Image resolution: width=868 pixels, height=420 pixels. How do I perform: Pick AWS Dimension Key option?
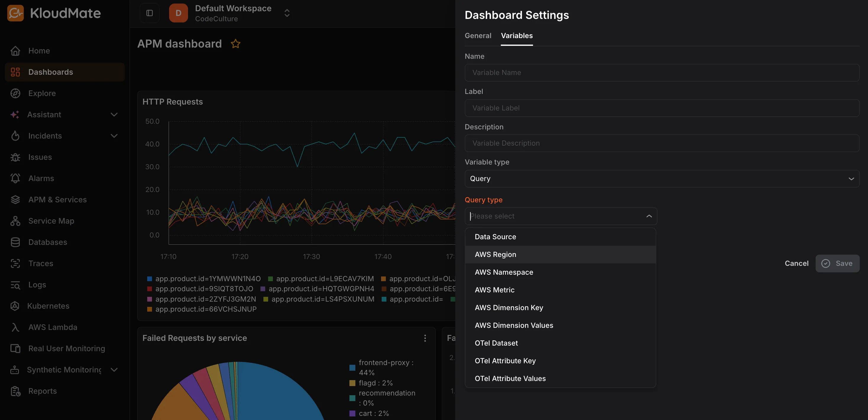pos(560,307)
